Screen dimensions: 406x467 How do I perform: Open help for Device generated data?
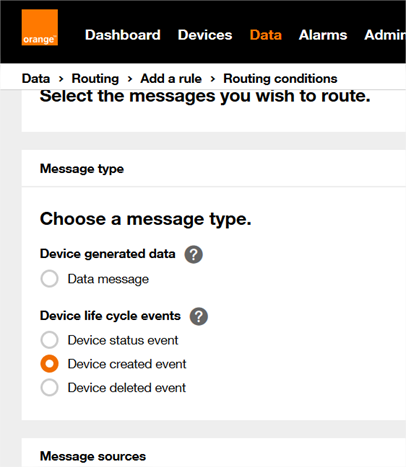[x=194, y=254]
